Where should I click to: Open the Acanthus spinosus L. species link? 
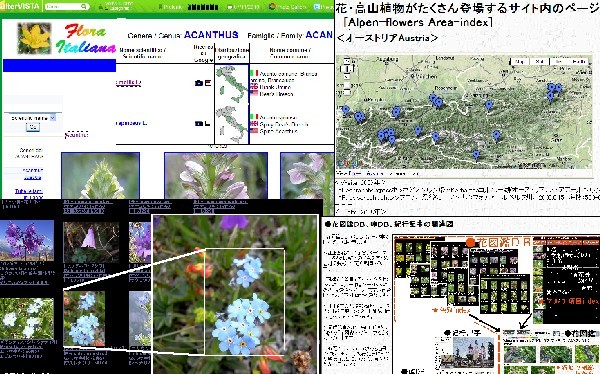[131, 123]
